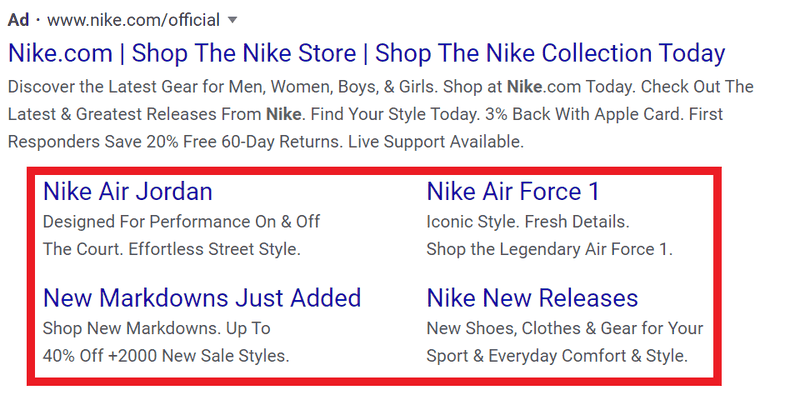Screen dimensions: 800x395
Task: Click the Iconic Style. Fresh Details. line
Action: 528,221
